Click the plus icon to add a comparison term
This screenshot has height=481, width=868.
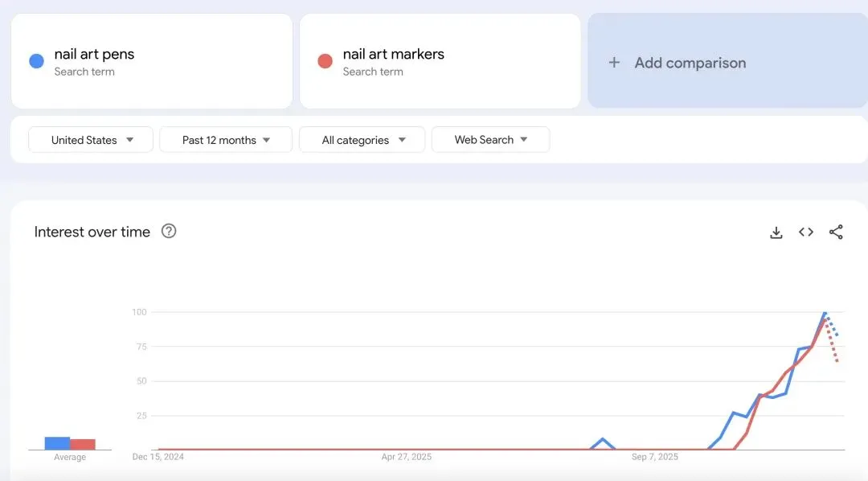614,62
